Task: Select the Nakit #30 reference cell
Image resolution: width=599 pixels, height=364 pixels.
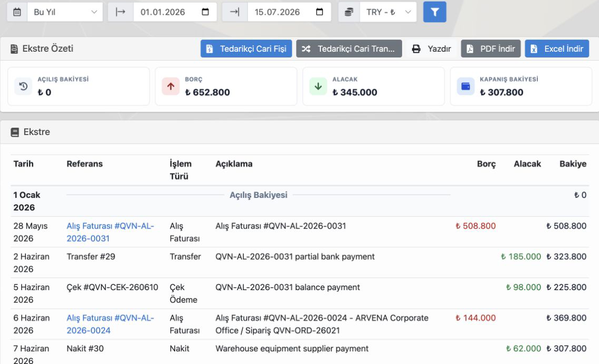Action: pos(85,348)
